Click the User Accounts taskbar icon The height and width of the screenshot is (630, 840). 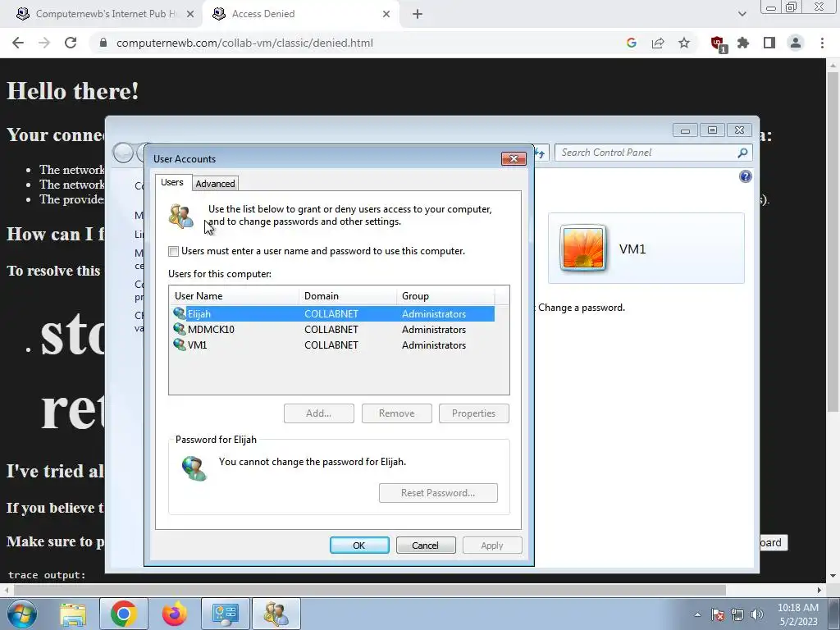[x=276, y=614]
